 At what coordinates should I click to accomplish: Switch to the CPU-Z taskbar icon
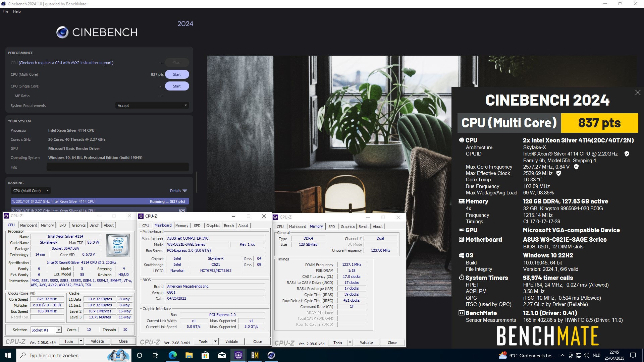coord(238,355)
